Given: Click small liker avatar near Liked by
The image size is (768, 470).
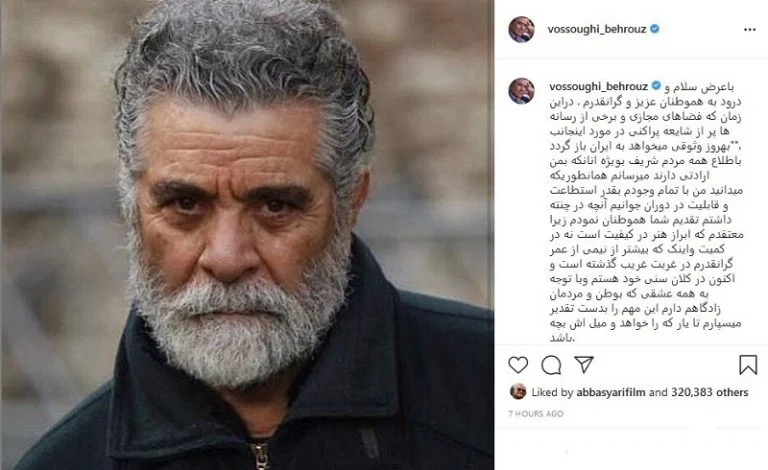Looking at the screenshot, I should pyautogui.click(x=518, y=392).
